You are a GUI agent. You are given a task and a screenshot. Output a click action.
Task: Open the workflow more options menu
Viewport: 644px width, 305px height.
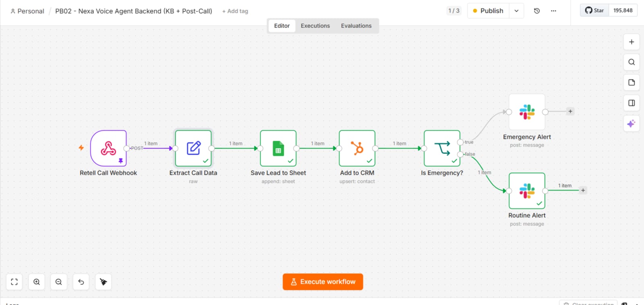pyautogui.click(x=553, y=11)
